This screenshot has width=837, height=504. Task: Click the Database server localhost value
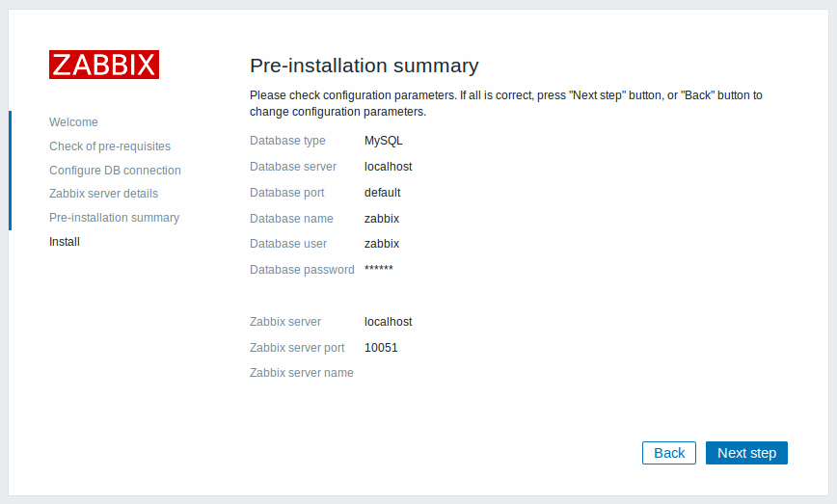click(x=388, y=167)
